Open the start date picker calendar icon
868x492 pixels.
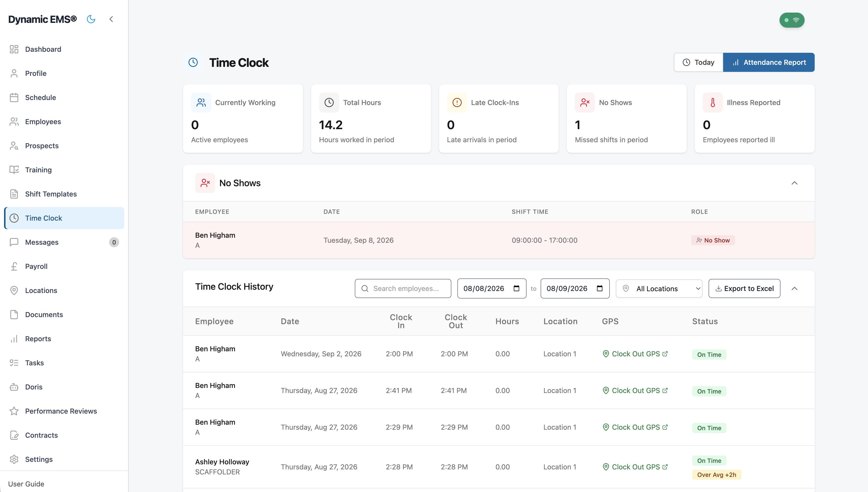(x=516, y=288)
